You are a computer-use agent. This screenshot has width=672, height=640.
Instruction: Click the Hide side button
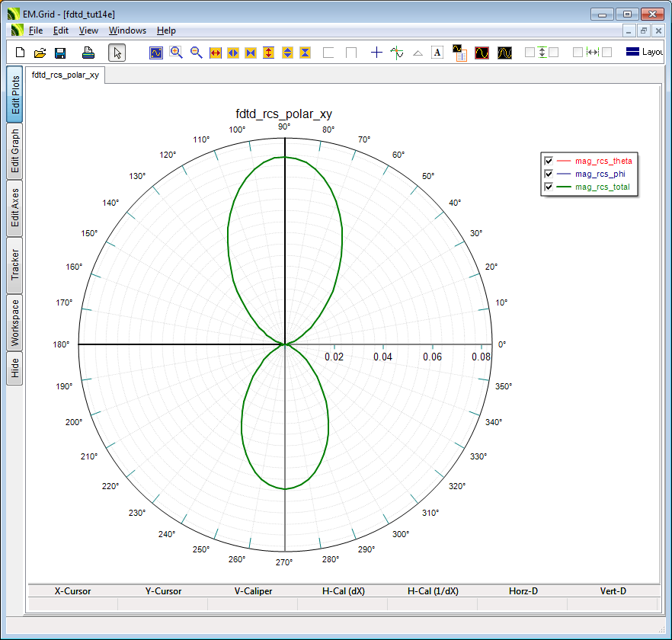[14, 369]
